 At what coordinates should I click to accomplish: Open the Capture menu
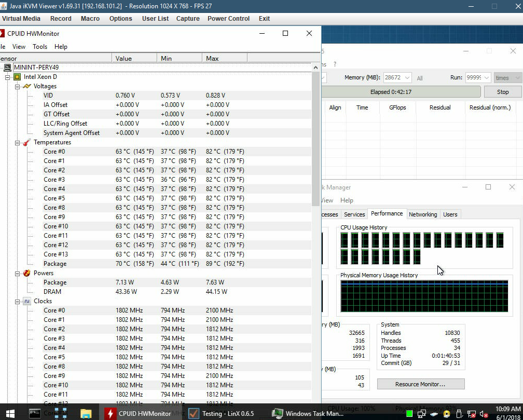pos(188,19)
